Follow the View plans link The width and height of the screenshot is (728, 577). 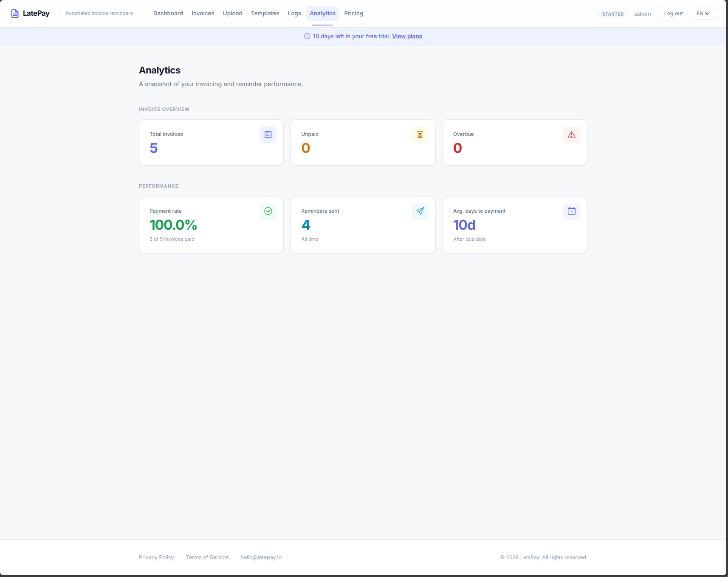(x=407, y=36)
